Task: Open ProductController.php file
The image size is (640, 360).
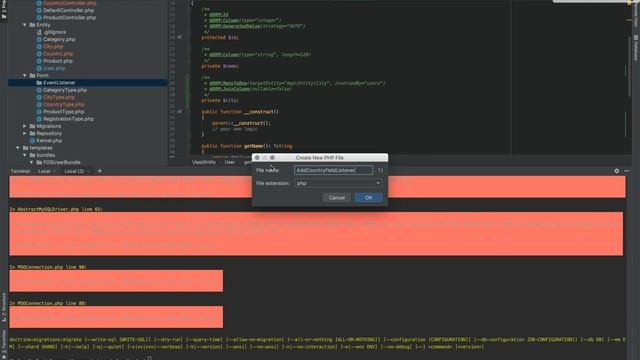Action: [70, 18]
